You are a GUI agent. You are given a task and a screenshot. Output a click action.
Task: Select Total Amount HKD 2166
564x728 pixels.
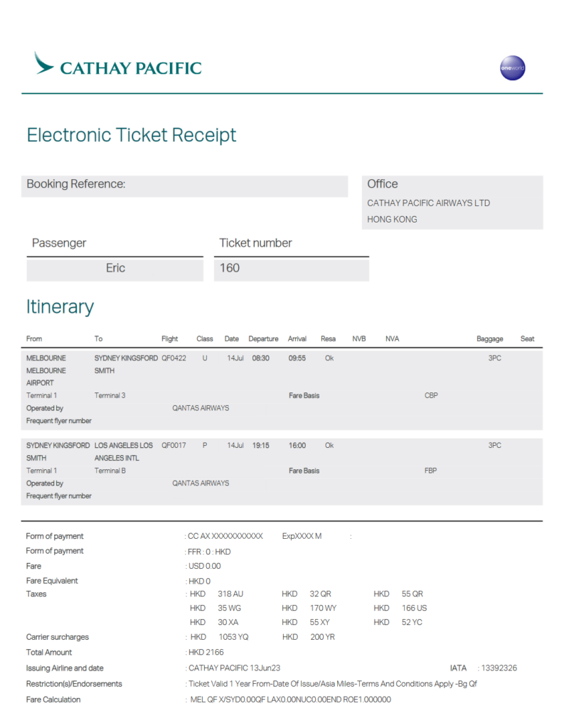tap(206, 653)
